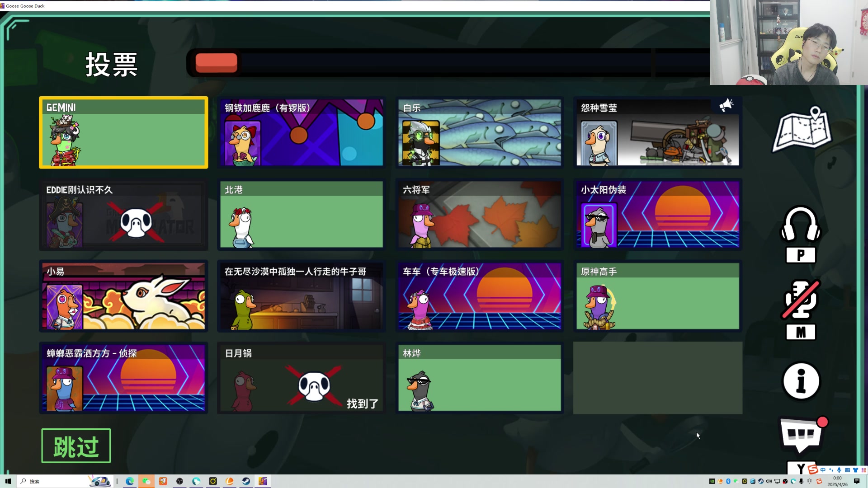The height and width of the screenshot is (488, 868).
Task: Open Microsoft Edge from the taskbar
Action: tap(130, 481)
